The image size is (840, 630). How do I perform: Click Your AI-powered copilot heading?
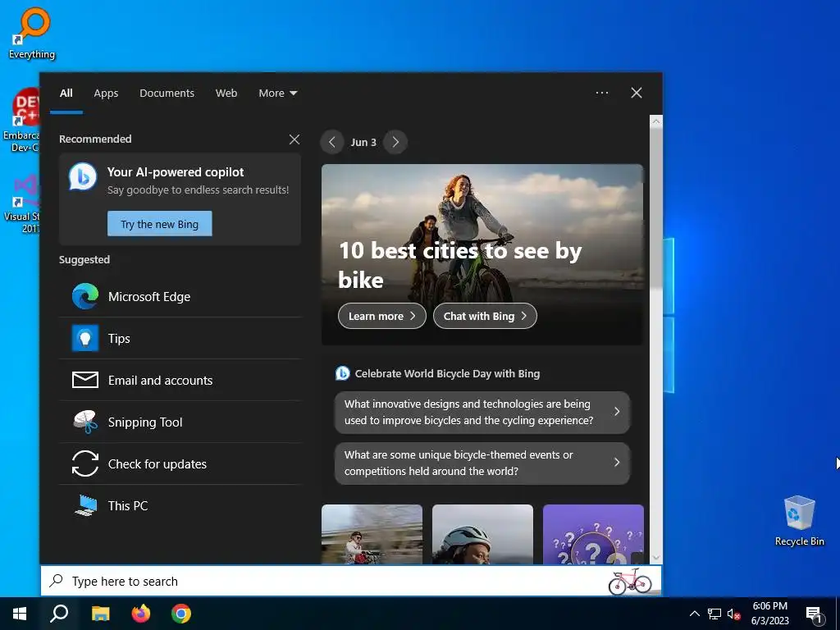point(176,172)
